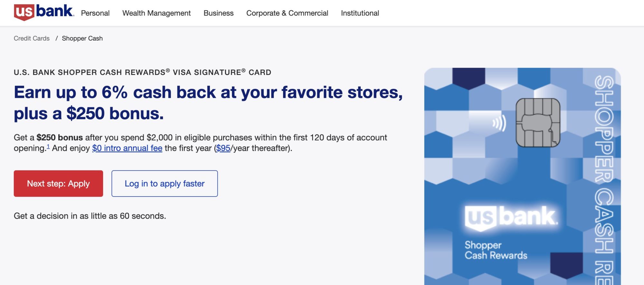Open Corporate & Commercial navigation item
The height and width of the screenshot is (285, 644).
click(287, 13)
